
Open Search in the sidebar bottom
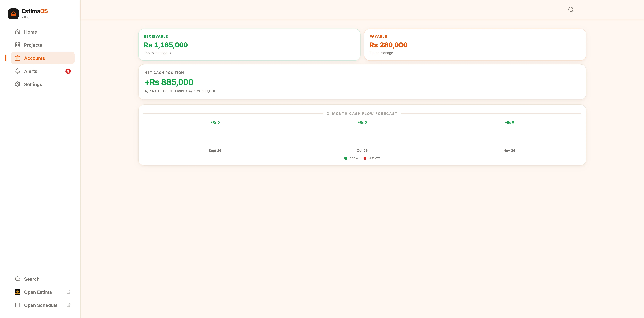point(43,279)
